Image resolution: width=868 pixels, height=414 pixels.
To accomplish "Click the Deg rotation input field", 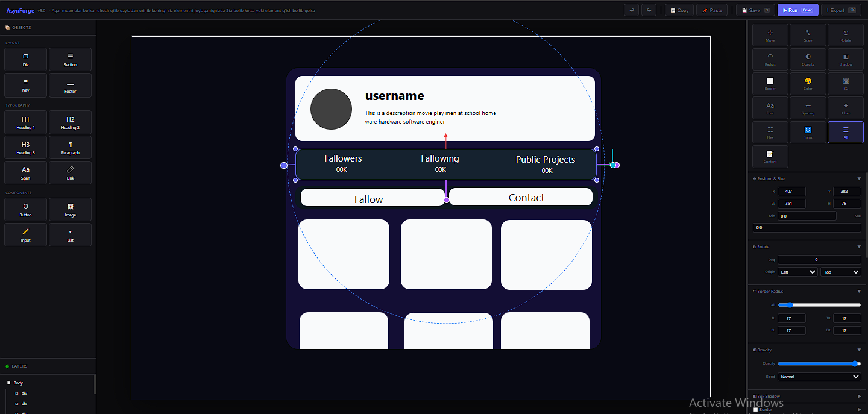I will [820, 260].
